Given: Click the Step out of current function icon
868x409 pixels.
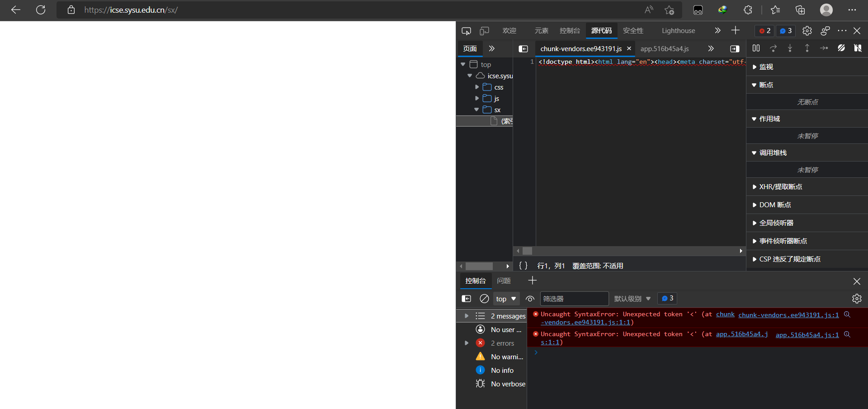Looking at the screenshot, I should click(807, 48).
